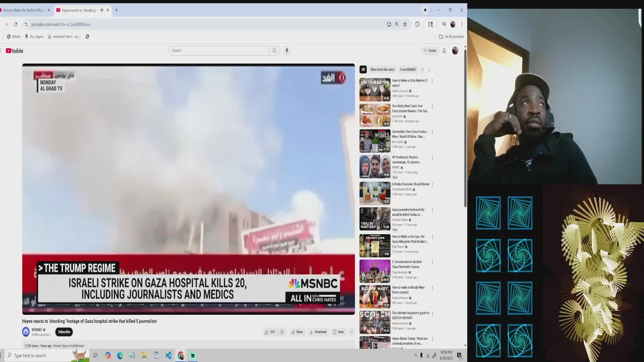This screenshot has height=362, width=644.
Task: Open options for Pro Chefs Ramen video
Action: tap(432, 107)
